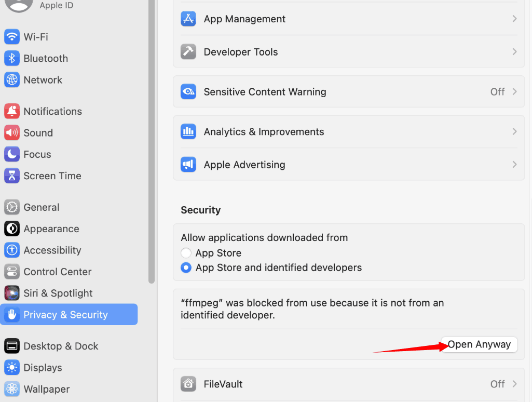Click the Open Anyway button

pyautogui.click(x=479, y=344)
